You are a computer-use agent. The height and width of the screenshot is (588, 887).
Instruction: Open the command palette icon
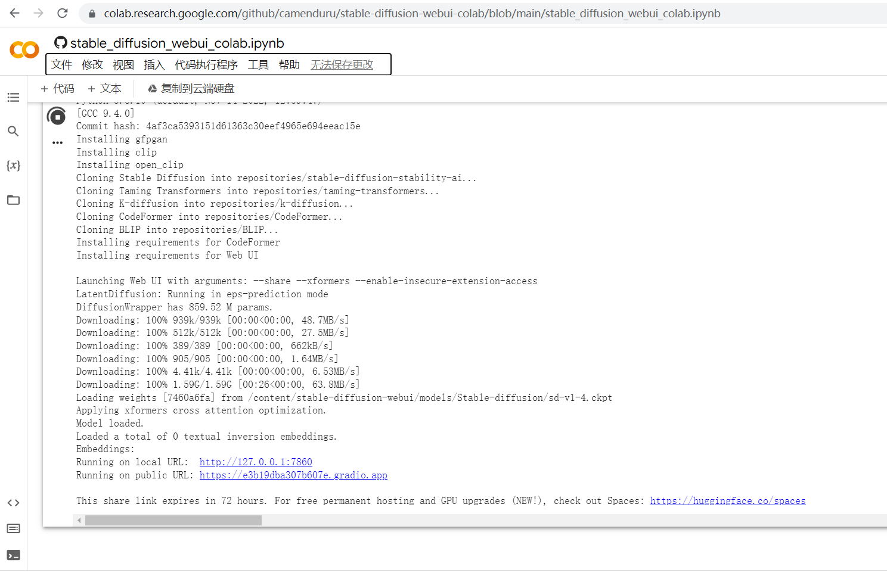[13, 528]
